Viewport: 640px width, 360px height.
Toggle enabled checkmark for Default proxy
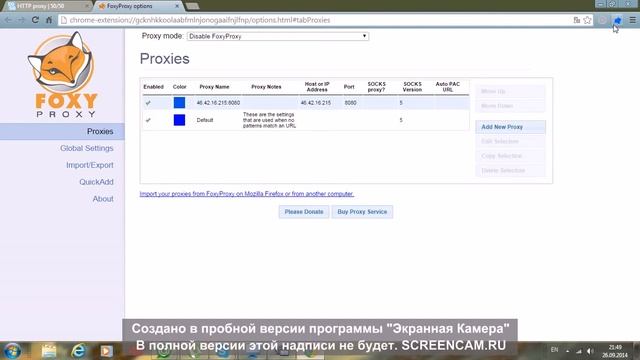148,120
